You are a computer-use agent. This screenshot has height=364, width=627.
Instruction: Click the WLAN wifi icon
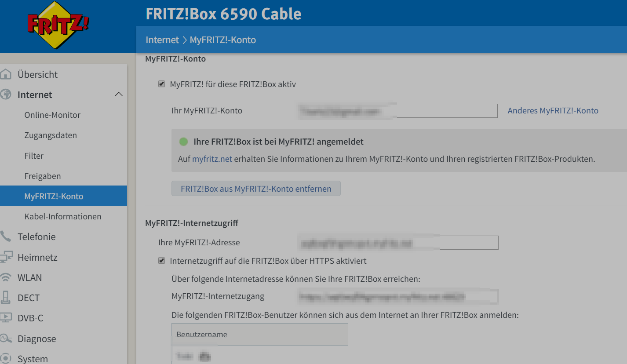pyautogui.click(x=6, y=277)
